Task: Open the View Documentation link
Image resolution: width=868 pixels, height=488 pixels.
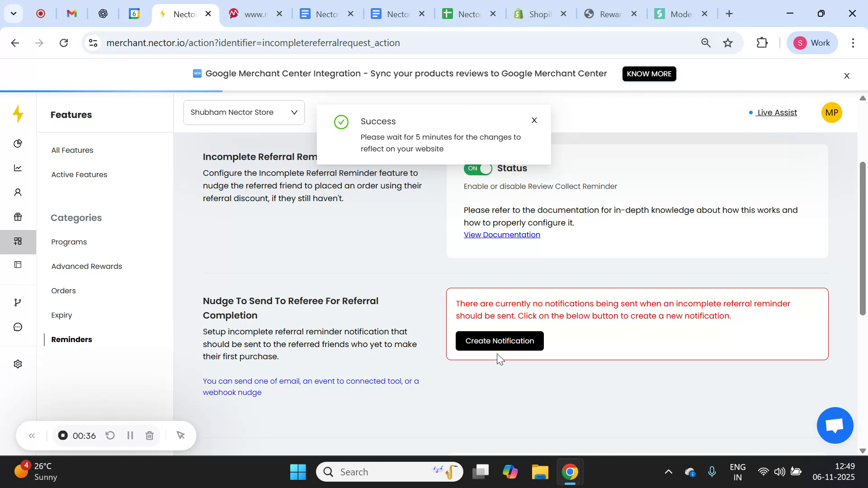Action: (x=501, y=235)
